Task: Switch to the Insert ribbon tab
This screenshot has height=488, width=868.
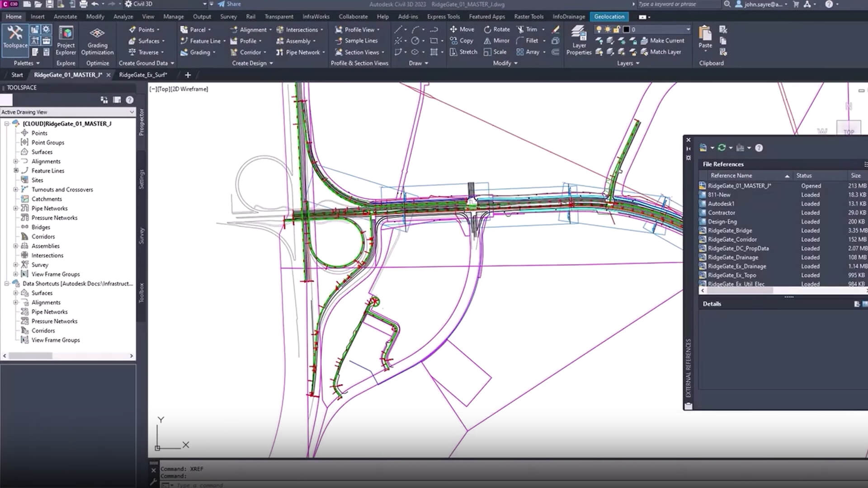Action: click(38, 17)
